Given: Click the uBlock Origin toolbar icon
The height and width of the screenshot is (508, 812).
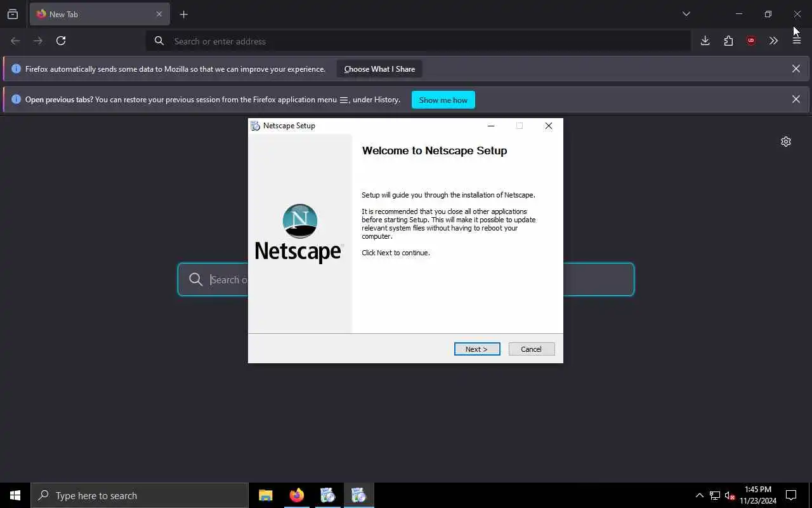Looking at the screenshot, I should 751,41.
